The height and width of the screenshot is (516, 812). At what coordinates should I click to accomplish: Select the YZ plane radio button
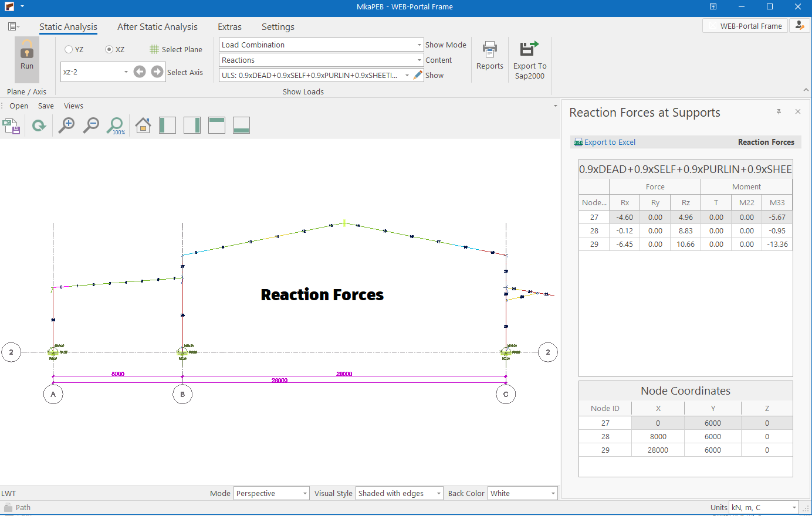[69, 50]
